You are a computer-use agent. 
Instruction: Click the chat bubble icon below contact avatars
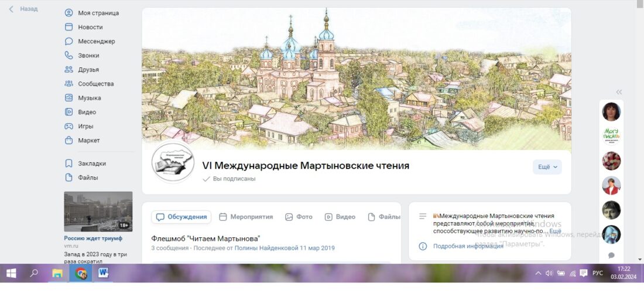pos(611,255)
